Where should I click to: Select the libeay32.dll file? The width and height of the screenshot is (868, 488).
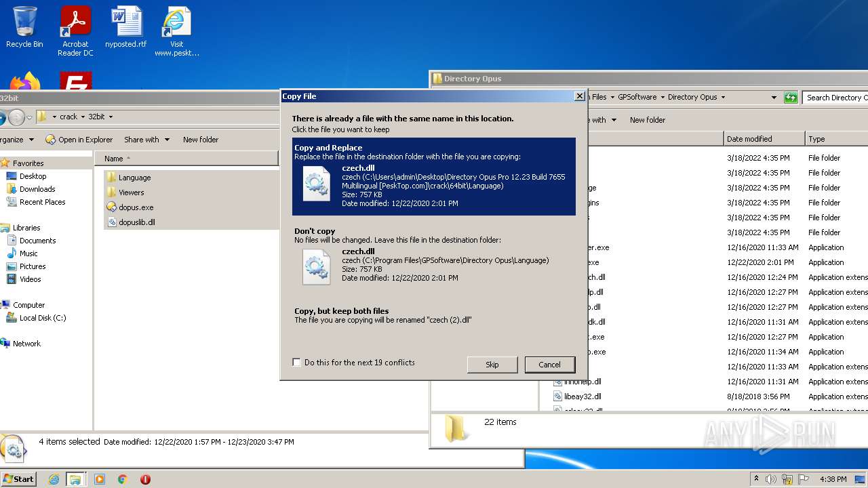(x=583, y=396)
